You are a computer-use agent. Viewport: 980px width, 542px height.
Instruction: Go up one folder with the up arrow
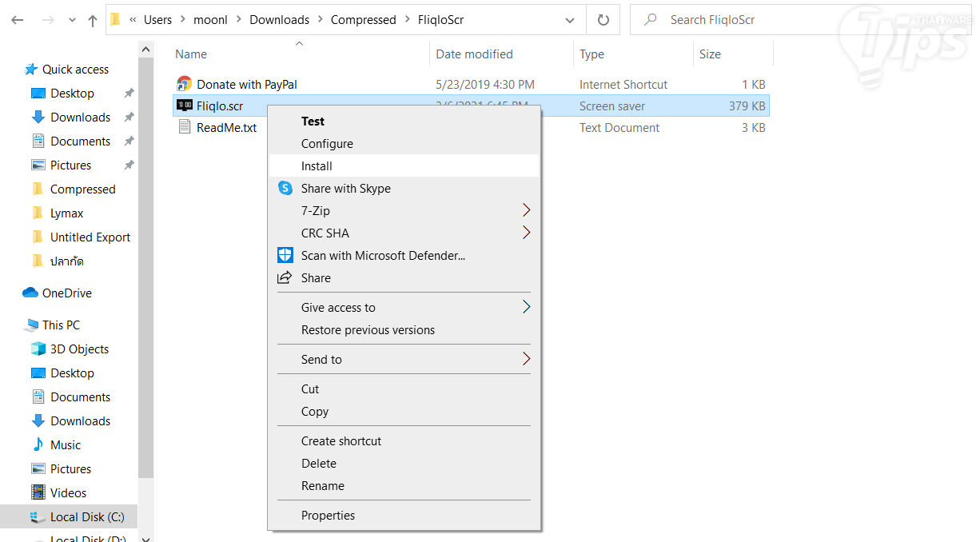(92, 21)
